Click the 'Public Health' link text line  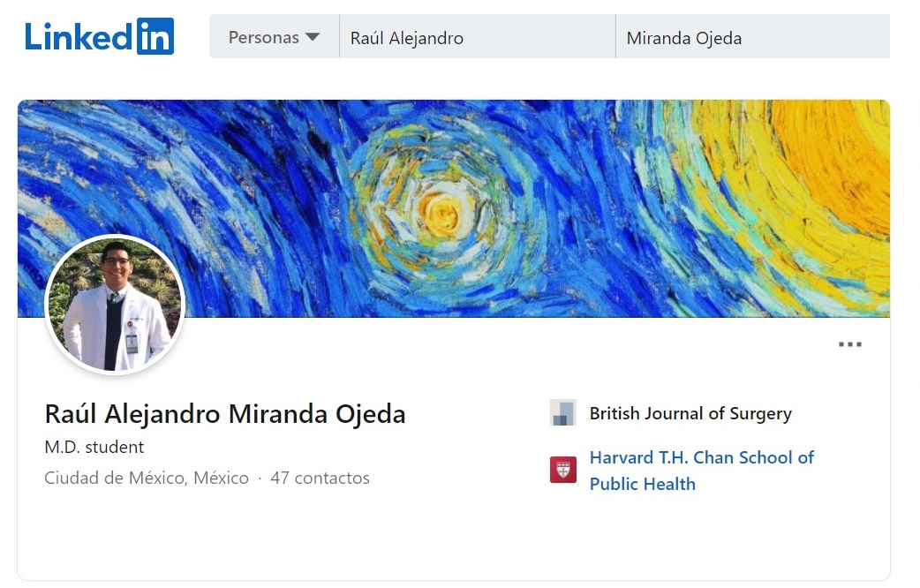point(643,484)
